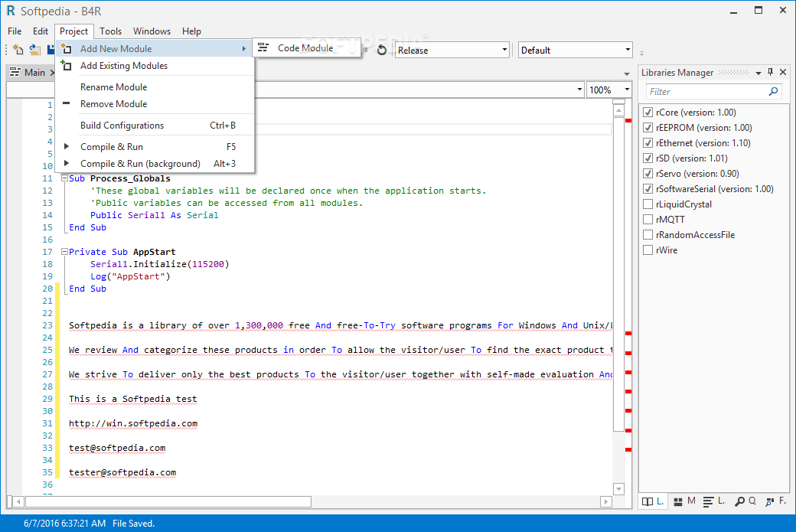Viewport: 796px width, 532px height.
Task: Open Quick Search bottom tab (Q)
Action: click(x=745, y=501)
